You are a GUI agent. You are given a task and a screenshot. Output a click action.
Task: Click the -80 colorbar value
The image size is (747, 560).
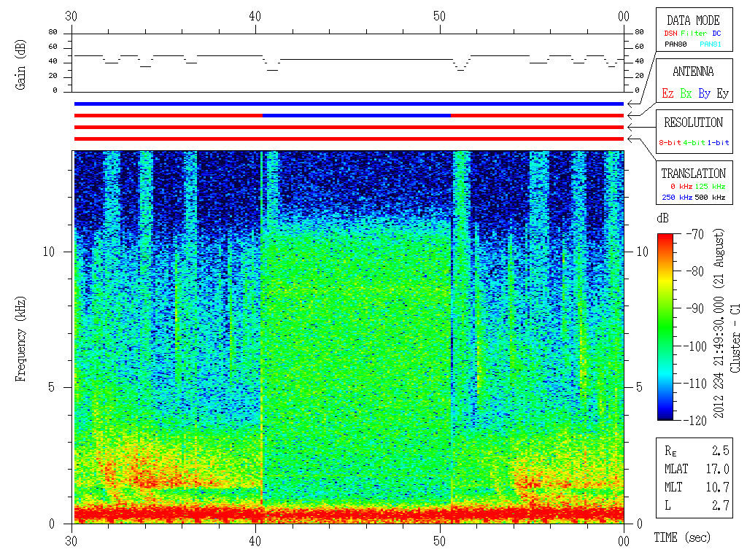695,271
